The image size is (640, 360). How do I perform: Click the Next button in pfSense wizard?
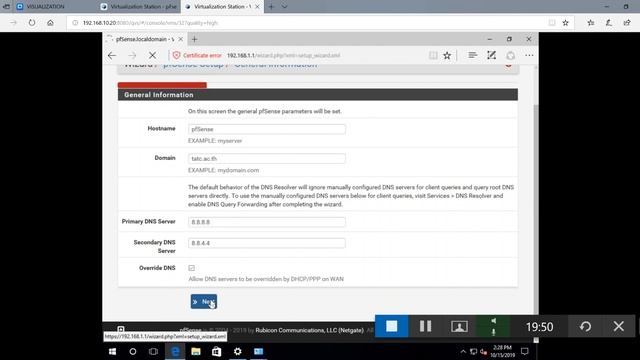click(x=203, y=302)
